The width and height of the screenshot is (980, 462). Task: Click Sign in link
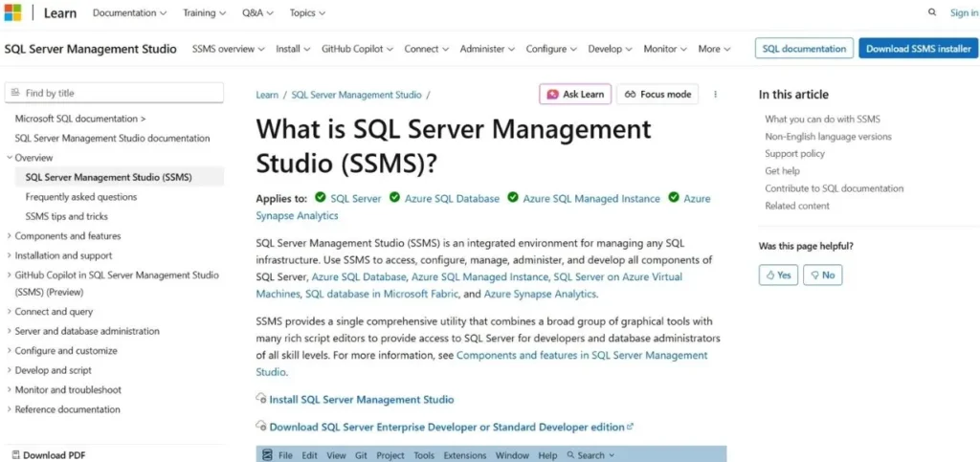963,12
